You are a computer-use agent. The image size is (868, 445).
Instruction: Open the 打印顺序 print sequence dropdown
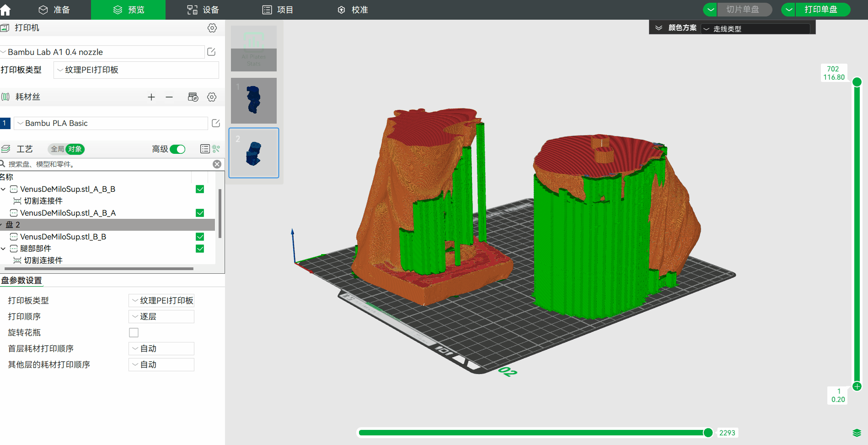click(161, 316)
